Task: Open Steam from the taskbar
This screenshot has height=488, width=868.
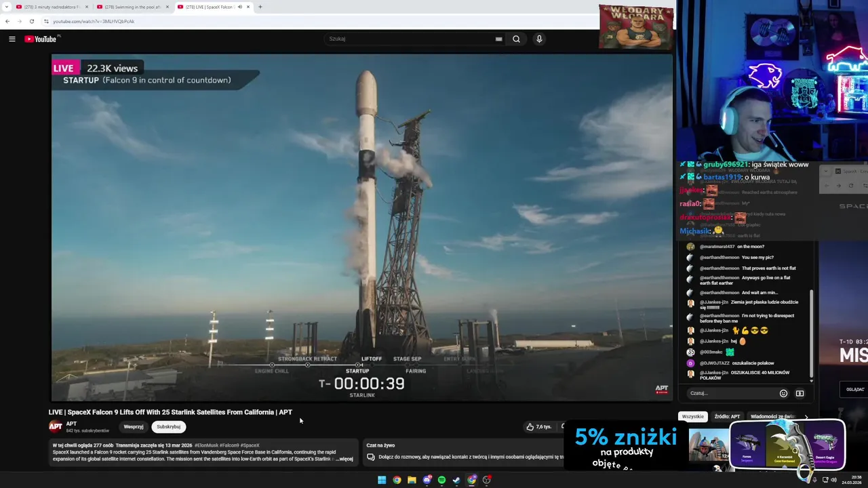Action: [456, 480]
